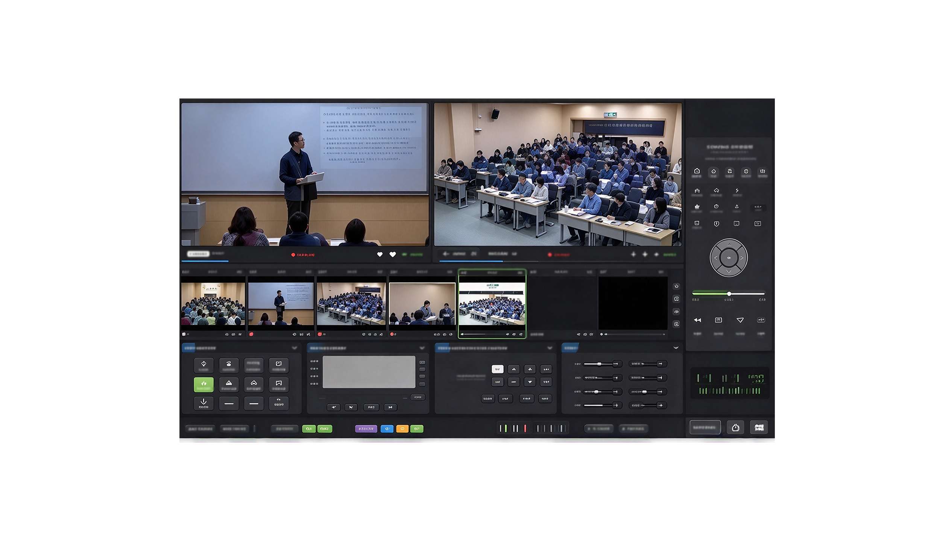Click the purple button in the bottom bar
Viewport: 940px width, 560px height.
click(366, 429)
